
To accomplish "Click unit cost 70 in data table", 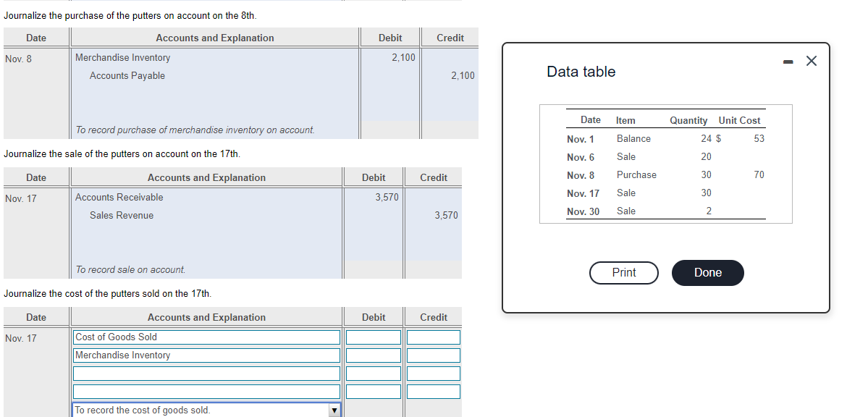I will coord(759,174).
